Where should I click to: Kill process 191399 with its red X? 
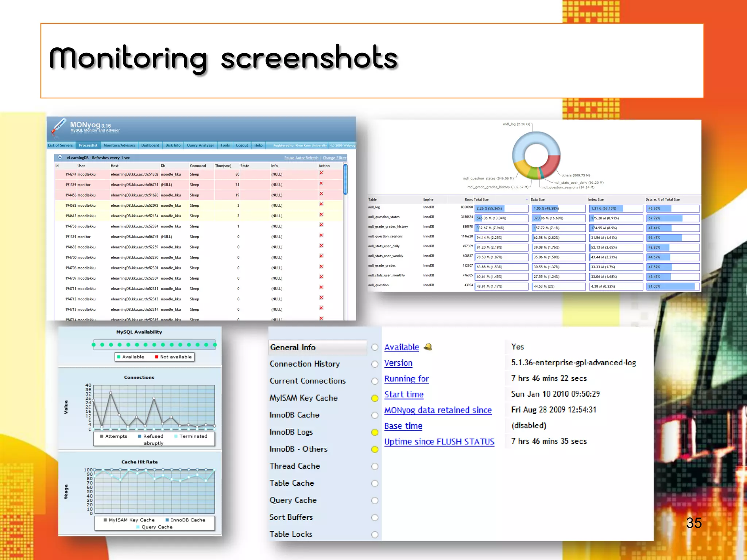pyautogui.click(x=321, y=183)
